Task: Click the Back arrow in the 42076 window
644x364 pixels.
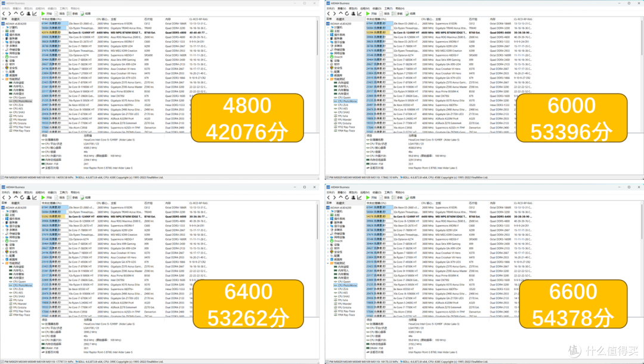Action: coord(4,14)
